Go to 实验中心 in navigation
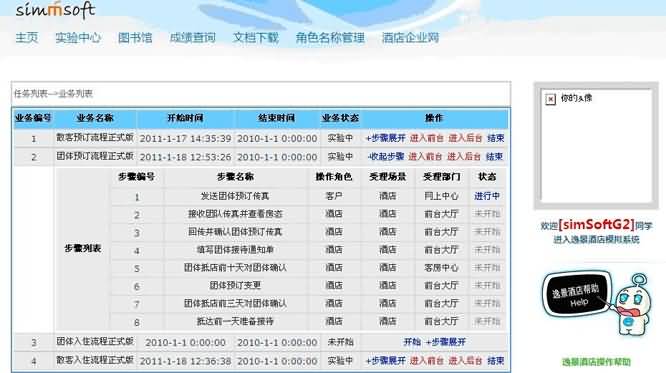The height and width of the screenshot is (373, 666). point(78,37)
